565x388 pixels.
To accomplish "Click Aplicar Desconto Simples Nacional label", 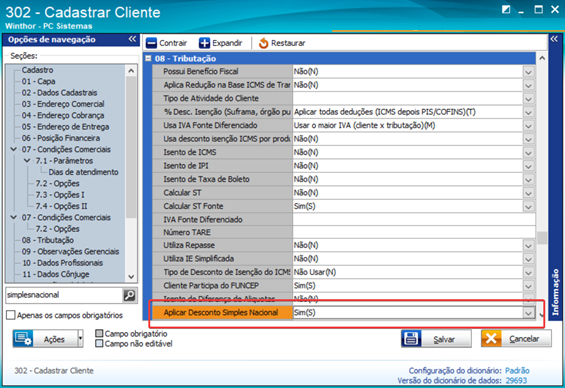I will 221,313.
